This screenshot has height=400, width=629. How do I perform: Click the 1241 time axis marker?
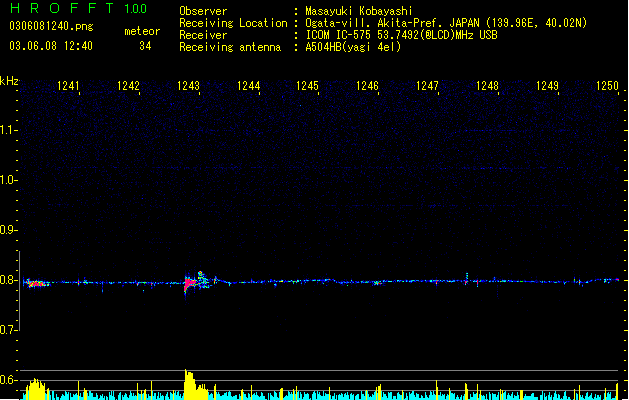click(x=69, y=86)
